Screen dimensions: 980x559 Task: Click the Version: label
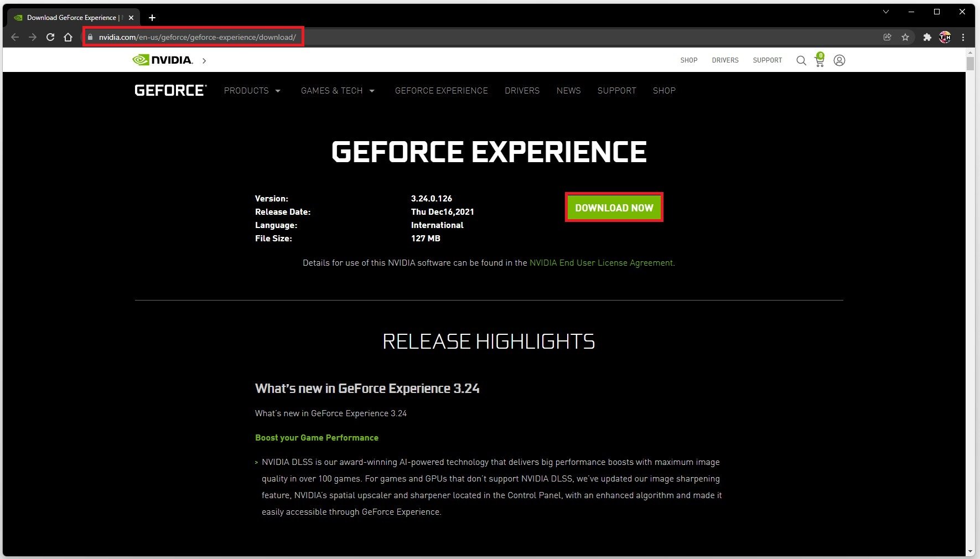tap(272, 199)
